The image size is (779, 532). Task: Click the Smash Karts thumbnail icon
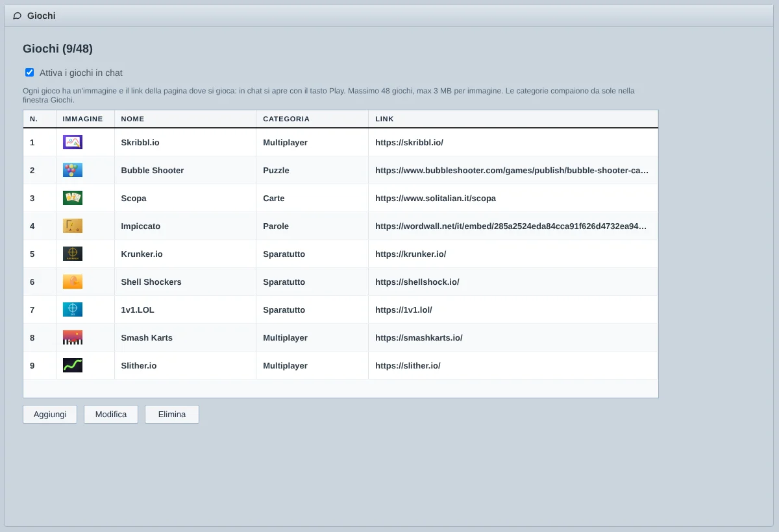[73, 337]
